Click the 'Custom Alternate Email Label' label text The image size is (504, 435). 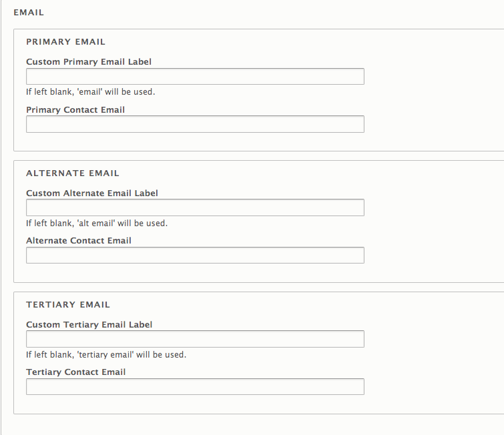pos(92,193)
